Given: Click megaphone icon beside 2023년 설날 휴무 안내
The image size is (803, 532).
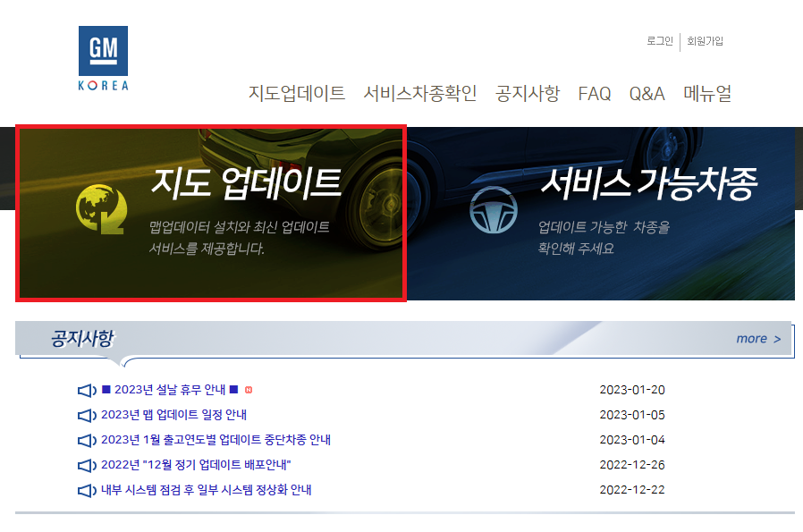Looking at the screenshot, I should click(87, 390).
